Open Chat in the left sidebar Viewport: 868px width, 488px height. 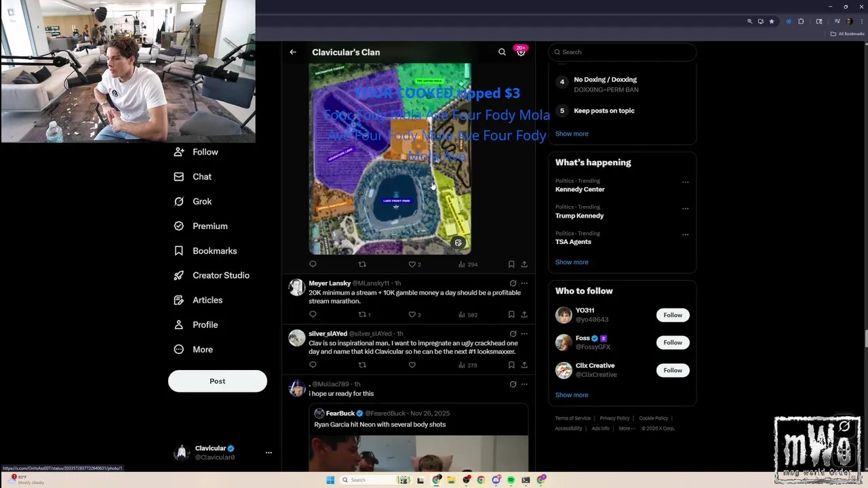point(193,177)
